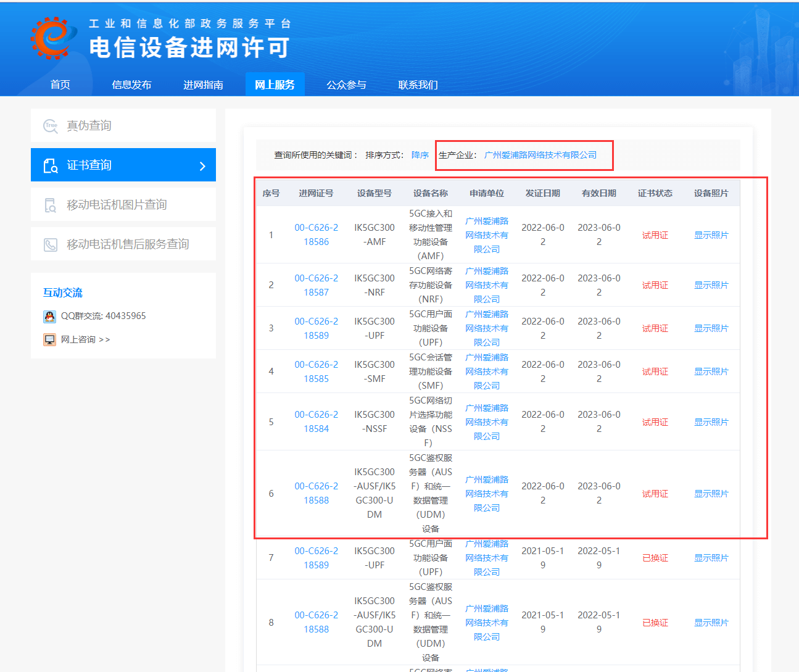Open the 进网指南 nav tab

(x=203, y=85)
